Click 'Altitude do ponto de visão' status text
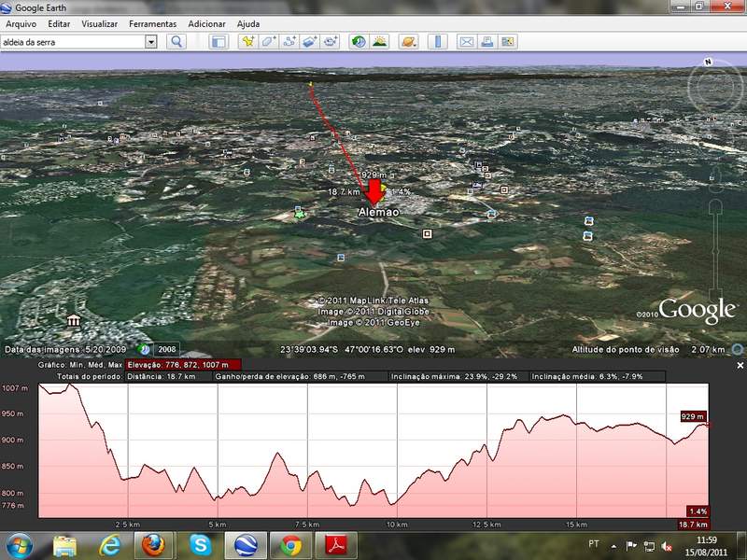This screenshot has height=560, width=747. (x=626, y=349)
